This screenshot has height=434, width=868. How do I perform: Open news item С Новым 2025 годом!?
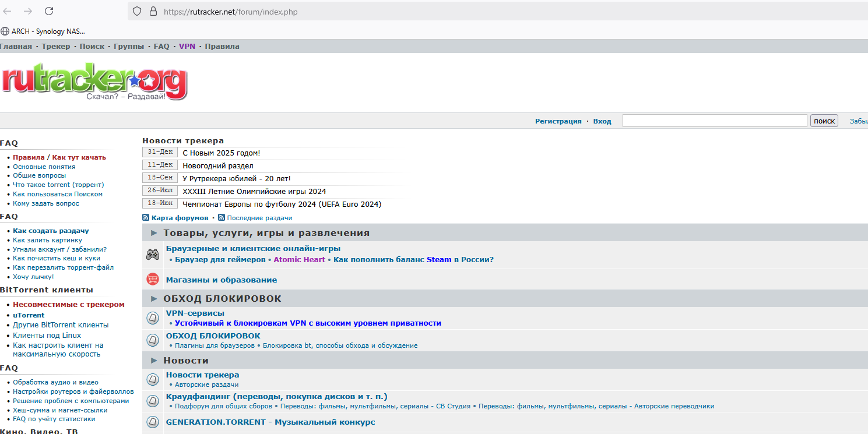(222, 153)
